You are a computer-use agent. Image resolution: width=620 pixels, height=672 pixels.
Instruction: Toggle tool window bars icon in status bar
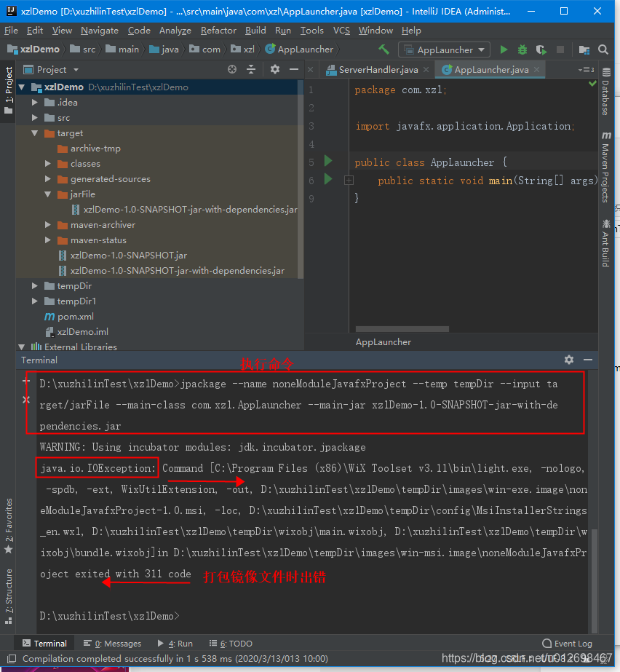click(12, 659)
